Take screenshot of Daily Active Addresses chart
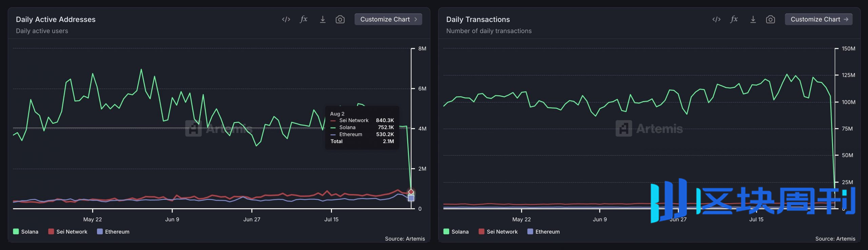Image resolution: width=868 pixels, height=250 pixels. 340,20
